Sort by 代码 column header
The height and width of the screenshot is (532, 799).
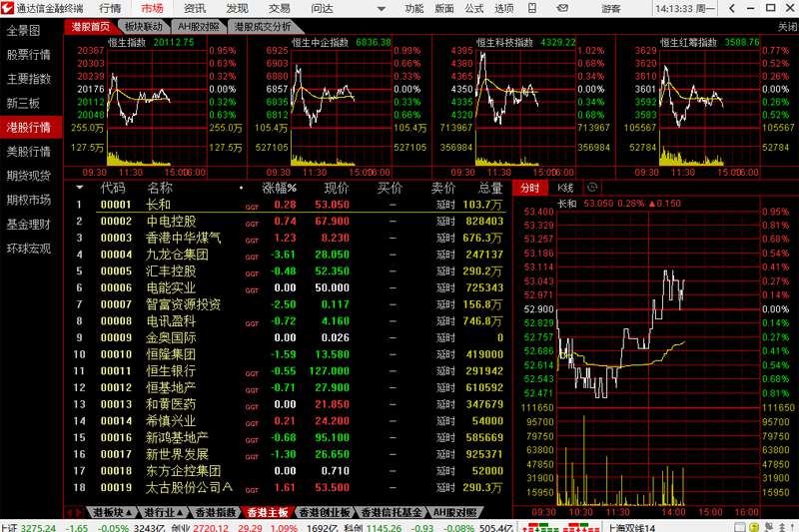point(113,188)
